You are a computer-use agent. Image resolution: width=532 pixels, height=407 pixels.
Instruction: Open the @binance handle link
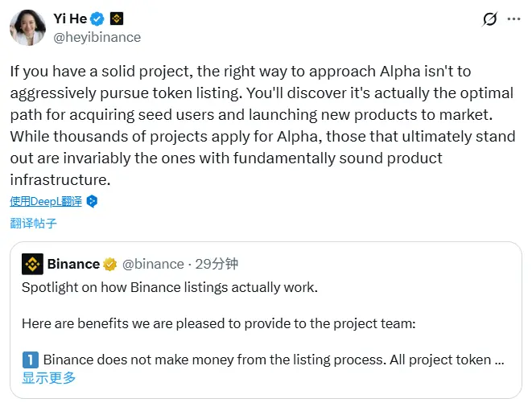(153, 264)
